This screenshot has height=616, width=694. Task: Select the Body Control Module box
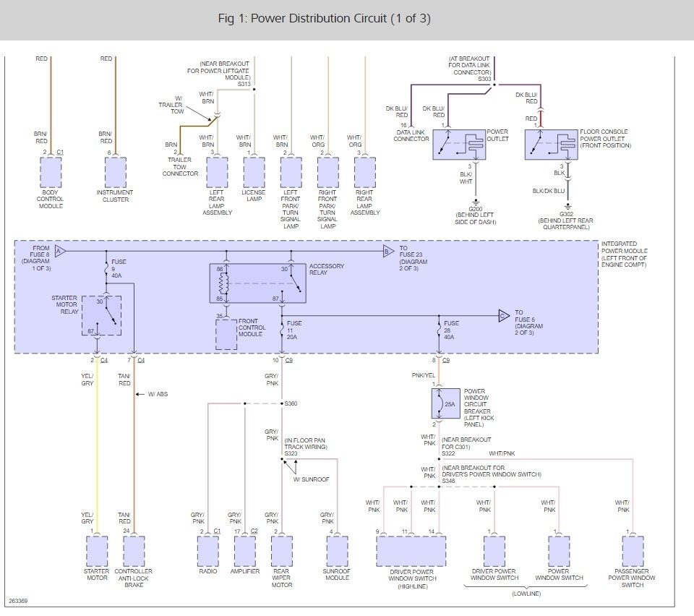[51, 173]
